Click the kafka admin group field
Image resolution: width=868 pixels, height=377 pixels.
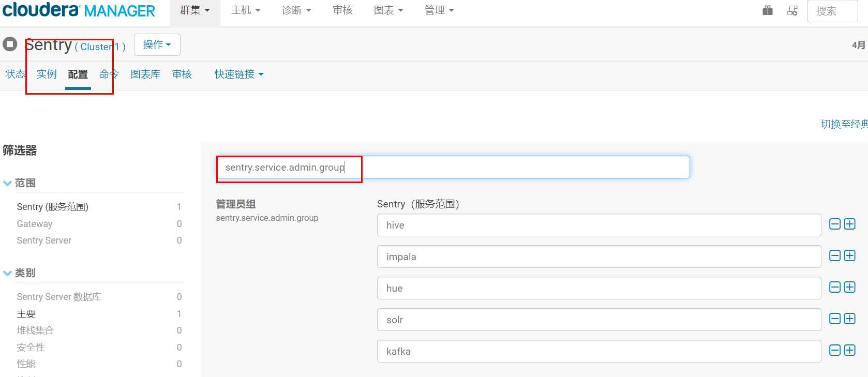(x=599, y=351)
